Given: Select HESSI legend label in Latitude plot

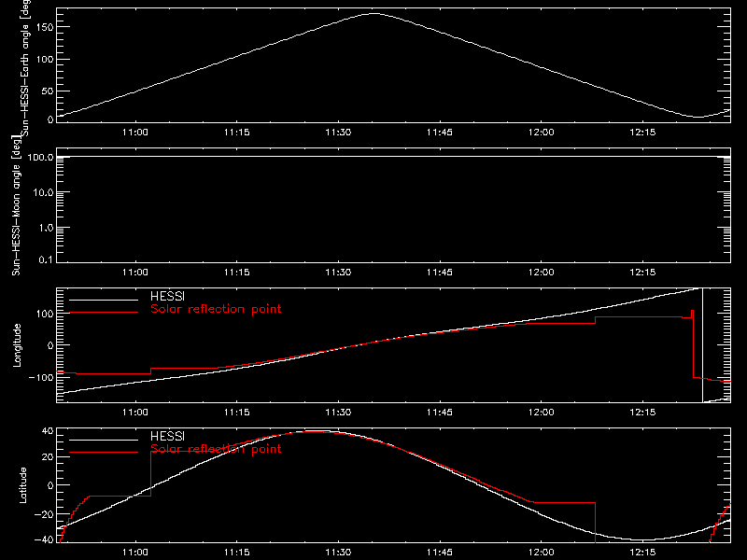Looking at the screenshot, I should 167,436.
